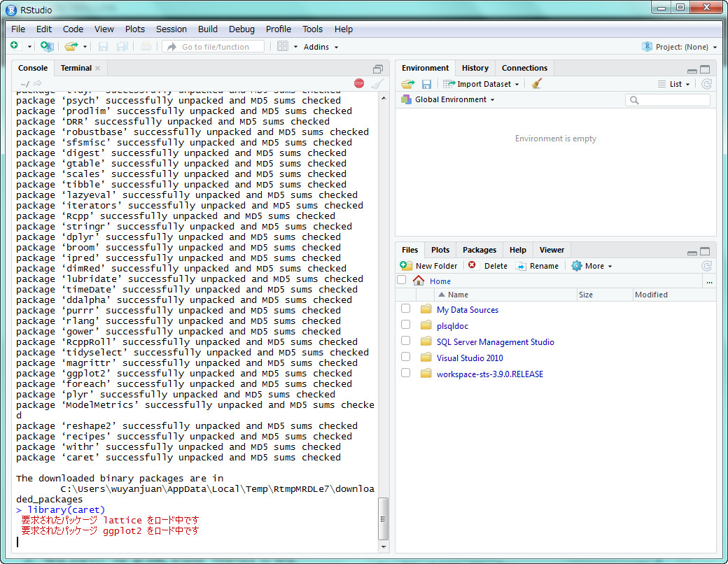The width and height of the screenshot is (728, 564).
Task: Open the recent files dropdown arrow
Action: (x=85, y=47)
